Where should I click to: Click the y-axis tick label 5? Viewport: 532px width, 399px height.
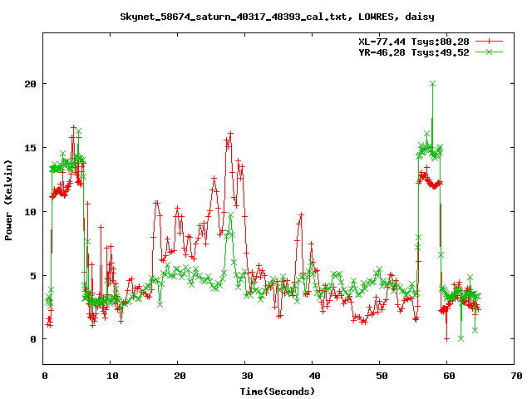[x=33, y=275]
